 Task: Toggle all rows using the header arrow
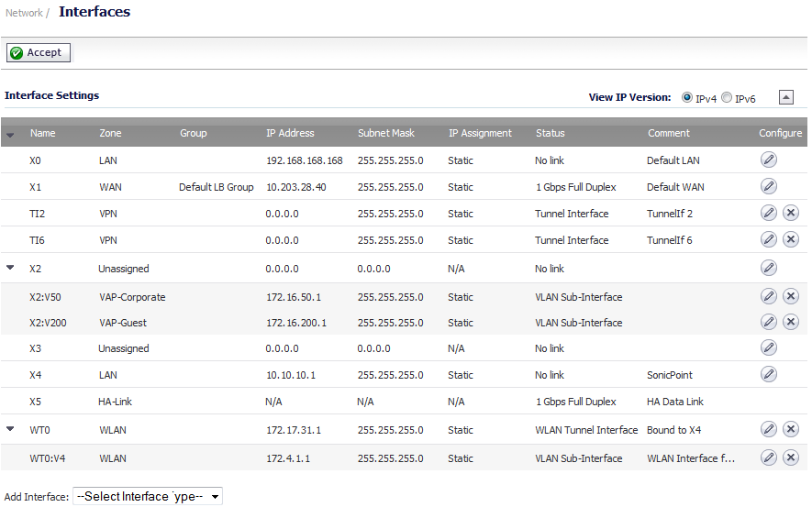click(10, 135)
